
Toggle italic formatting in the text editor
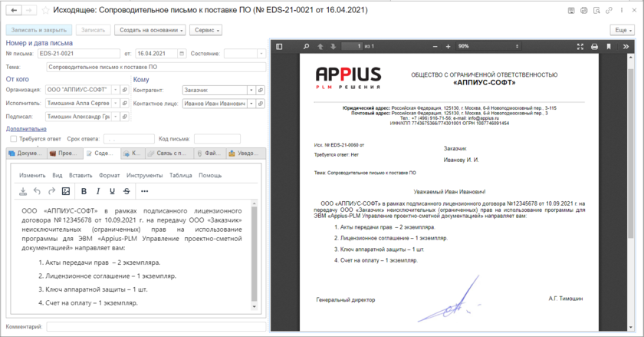(97, 191)
